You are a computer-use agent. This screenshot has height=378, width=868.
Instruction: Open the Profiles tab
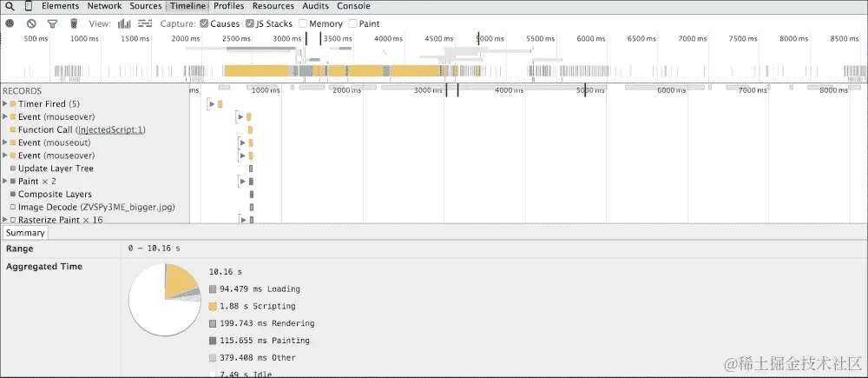(229, 6)
